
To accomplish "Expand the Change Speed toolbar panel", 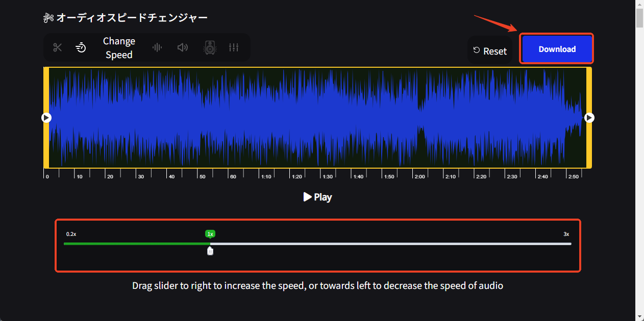I will click(119, 47).
